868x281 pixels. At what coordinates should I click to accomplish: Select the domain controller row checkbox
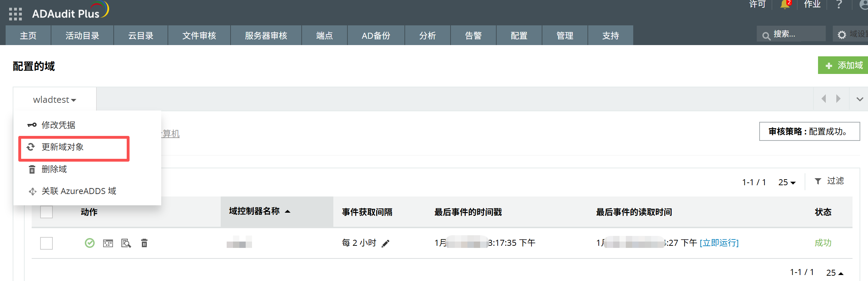pyautogui.click(x=46, y=243)
